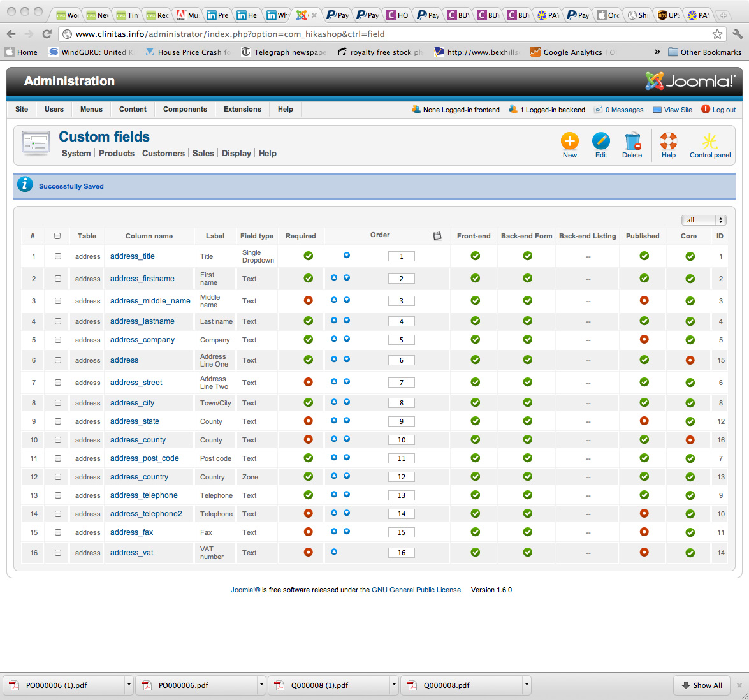The height and width of the screenshot is (700, 749).
Task: Open the 'all' table filter dropdown
Action: tap(704, 220)
